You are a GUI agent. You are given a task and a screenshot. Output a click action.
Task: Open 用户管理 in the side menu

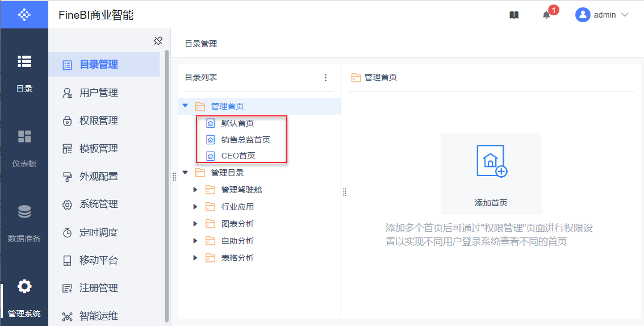98,93
